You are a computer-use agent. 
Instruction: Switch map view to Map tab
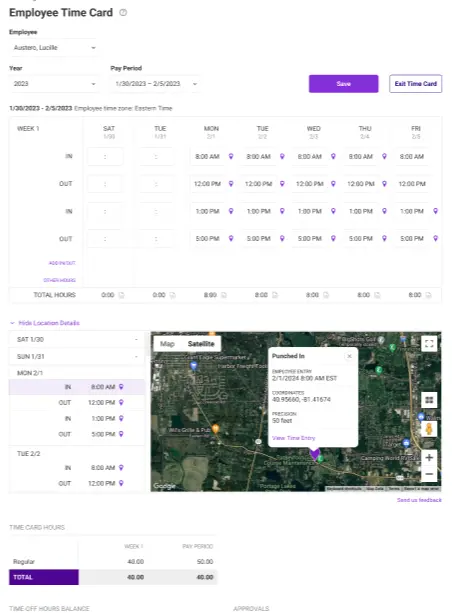pos(167,344)
